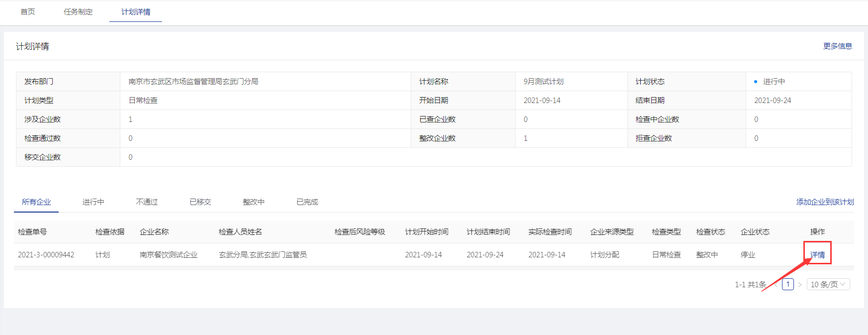Filter enterprises by 已完成 tab
The width and height of the screenshot is (868, 335).
pos(307,202)
